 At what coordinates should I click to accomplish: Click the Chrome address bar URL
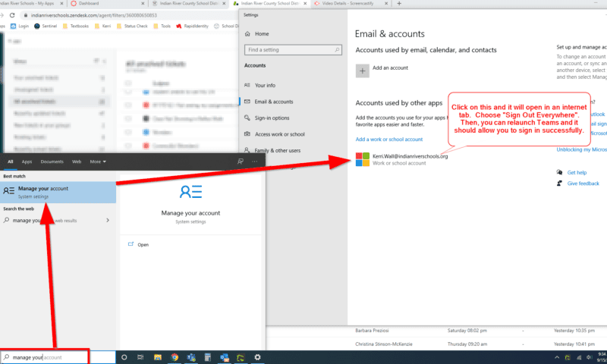click(x=93, y=15)
